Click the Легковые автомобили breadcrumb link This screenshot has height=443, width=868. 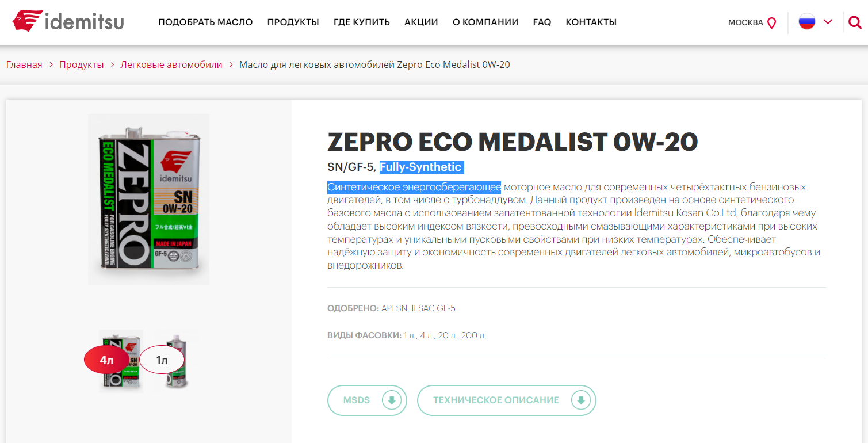click(x=171, y=64)
